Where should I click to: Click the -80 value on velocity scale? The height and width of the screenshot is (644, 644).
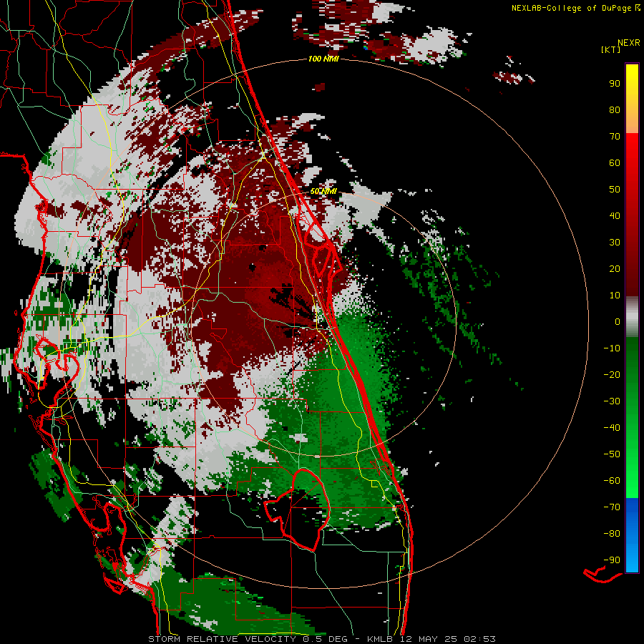coord(612,534)
